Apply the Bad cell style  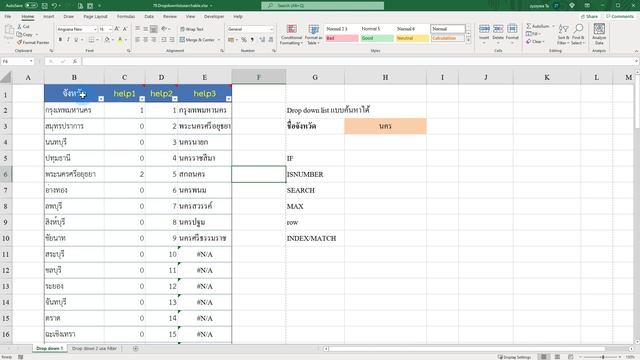(342, 38)
